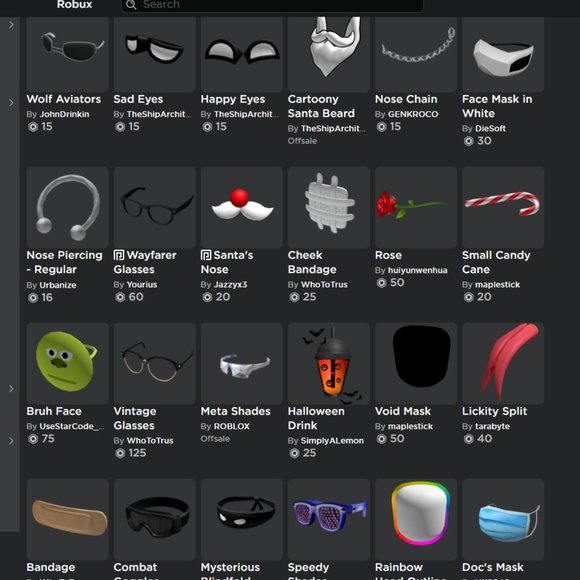Open the Bruh Face thumbnail
The image size is (580, 580).
click(x=67, y=363)
